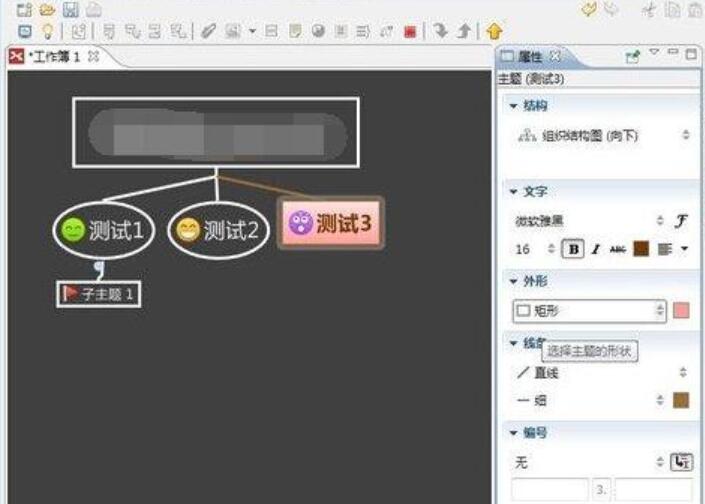The height and width of the screenshot is (504, 705).
Task: Select the 测试2 topic
Action: pos(219,230)
